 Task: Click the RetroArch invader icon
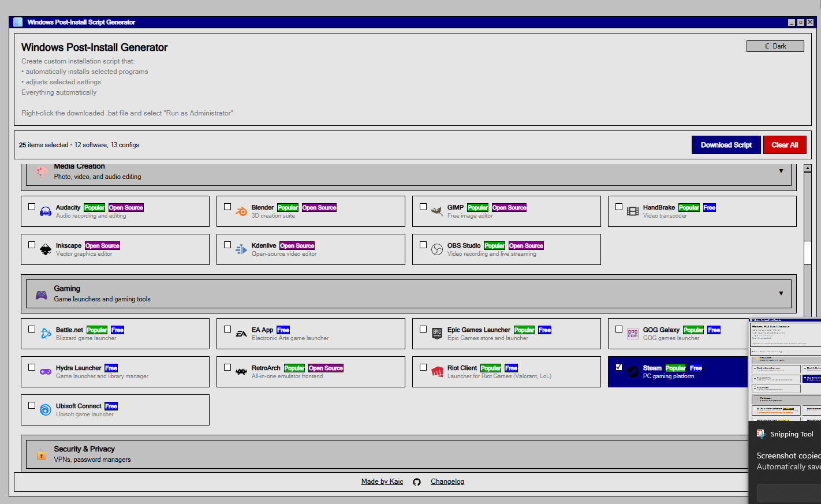pos(241,372)
